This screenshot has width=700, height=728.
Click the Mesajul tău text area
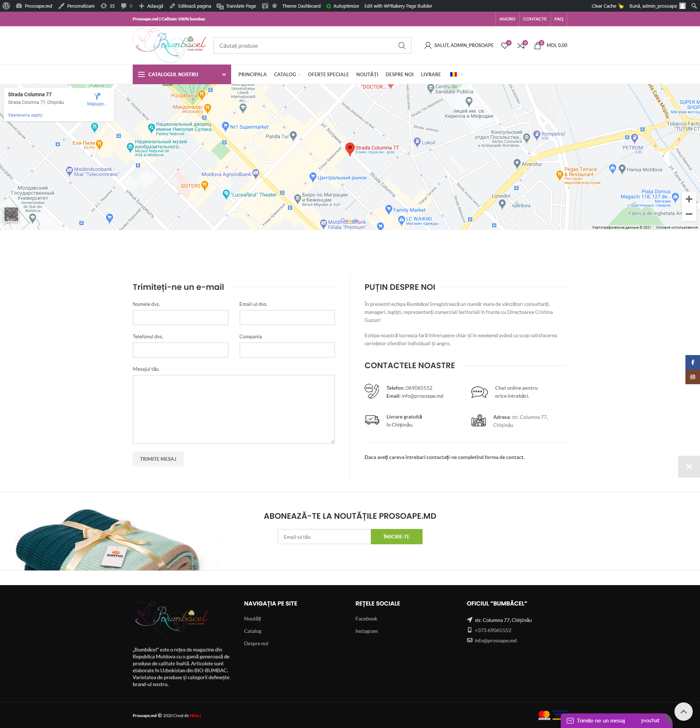click(233, 409)
